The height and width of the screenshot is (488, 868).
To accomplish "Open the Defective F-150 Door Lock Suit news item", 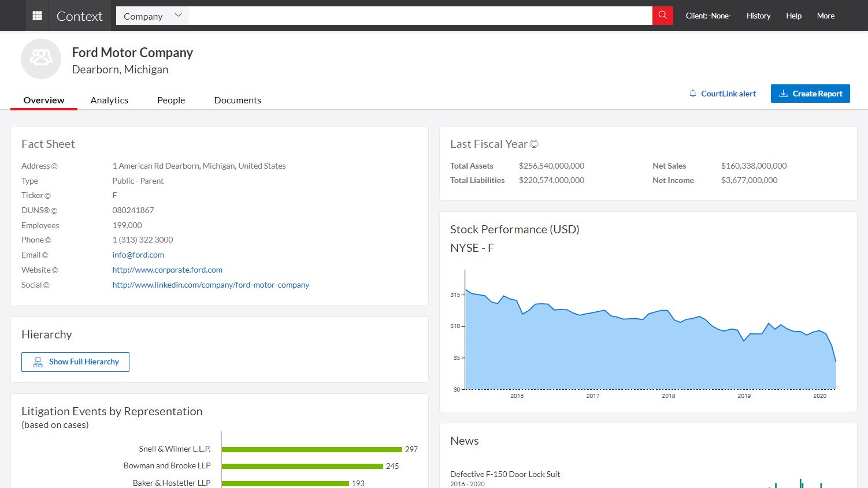I will (505, 474).
